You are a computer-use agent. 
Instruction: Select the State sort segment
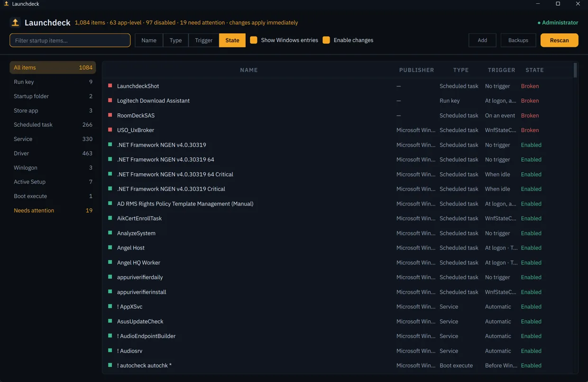click(232, 40)
